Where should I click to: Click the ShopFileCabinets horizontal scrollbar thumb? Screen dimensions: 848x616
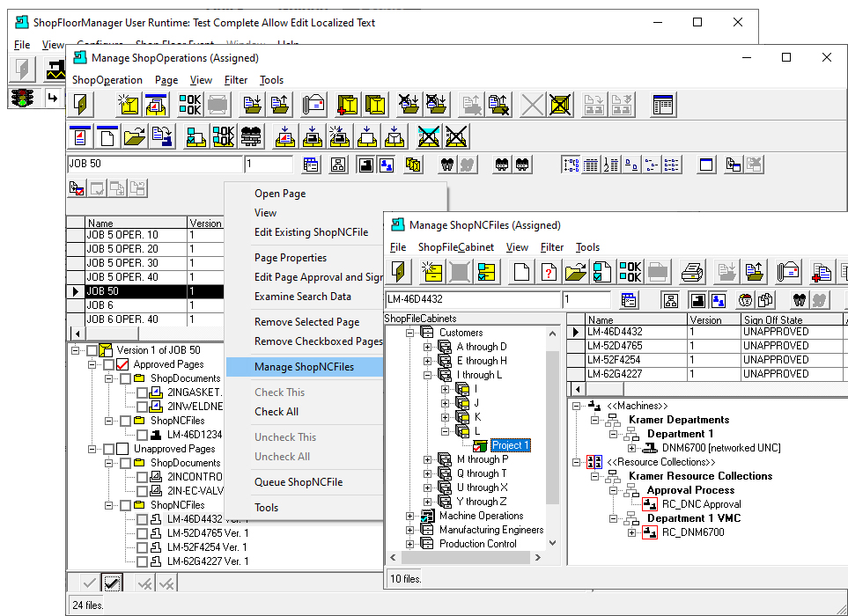(x=466, y=558)
